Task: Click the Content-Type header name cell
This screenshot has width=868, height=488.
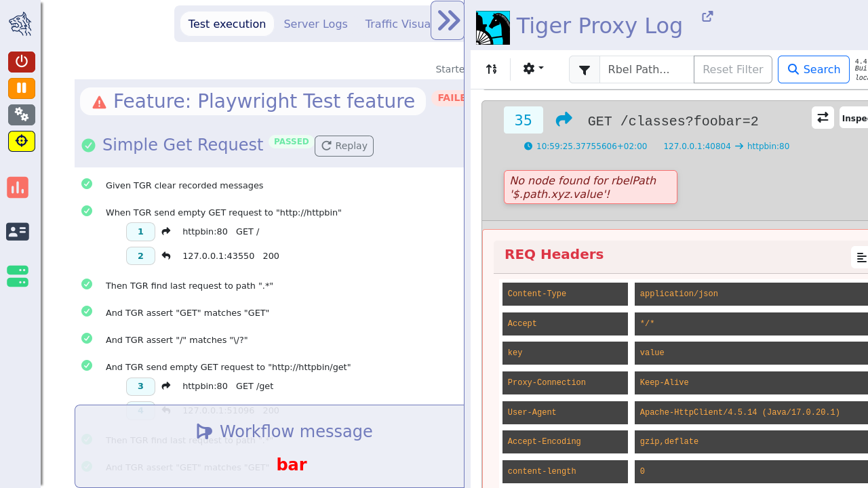Action: click(x=565, y=294)
